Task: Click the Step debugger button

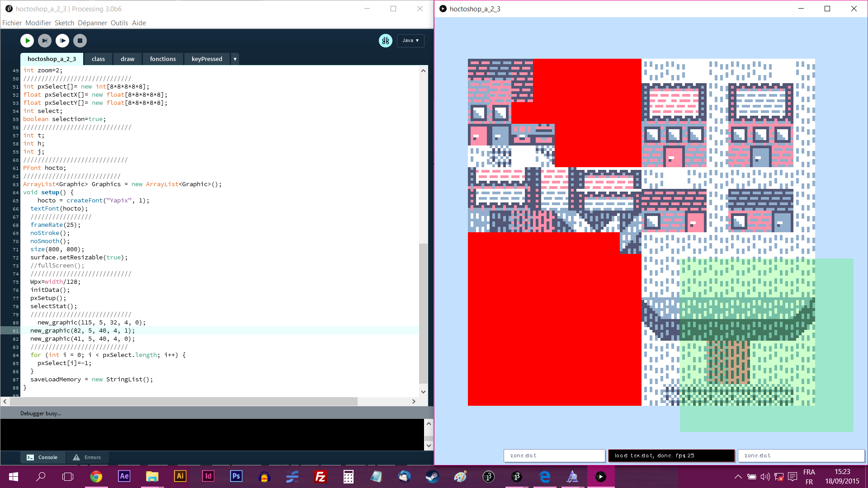Action: pos(45,41)
